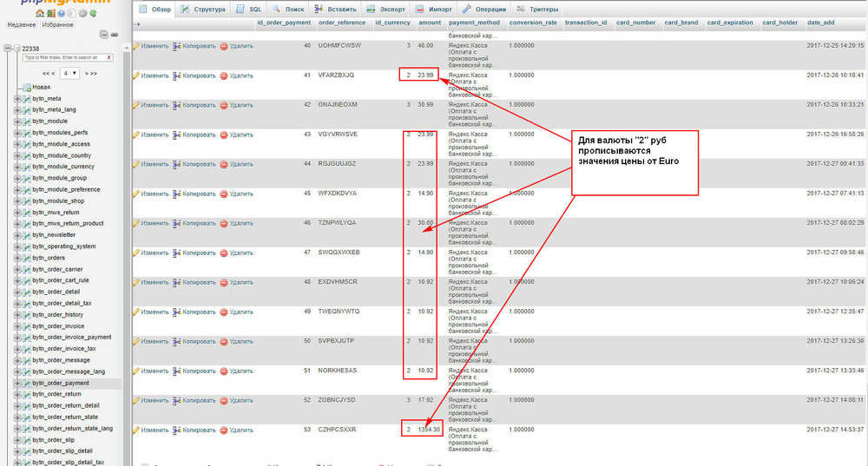
Task: Click the Недавнее button
Action: tap(22, 25)
